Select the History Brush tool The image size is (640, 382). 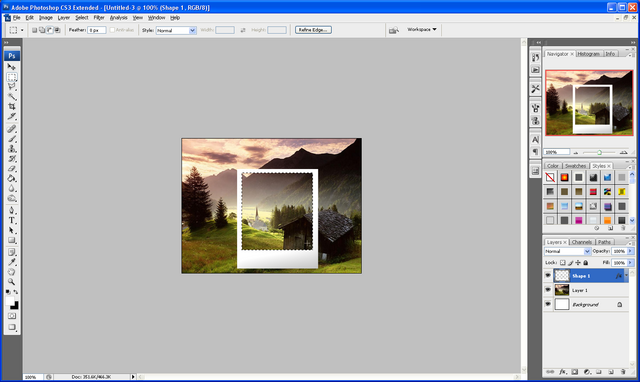tap(11, 159)
